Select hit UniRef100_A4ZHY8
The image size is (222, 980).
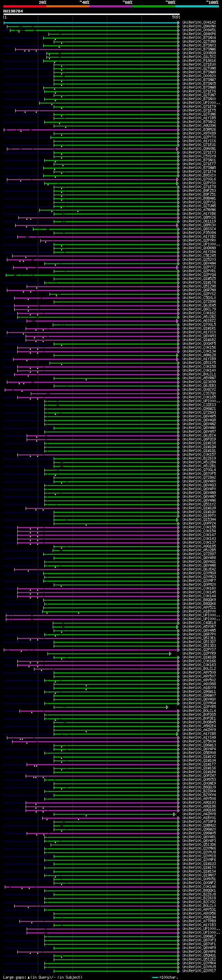coord(199,814)
